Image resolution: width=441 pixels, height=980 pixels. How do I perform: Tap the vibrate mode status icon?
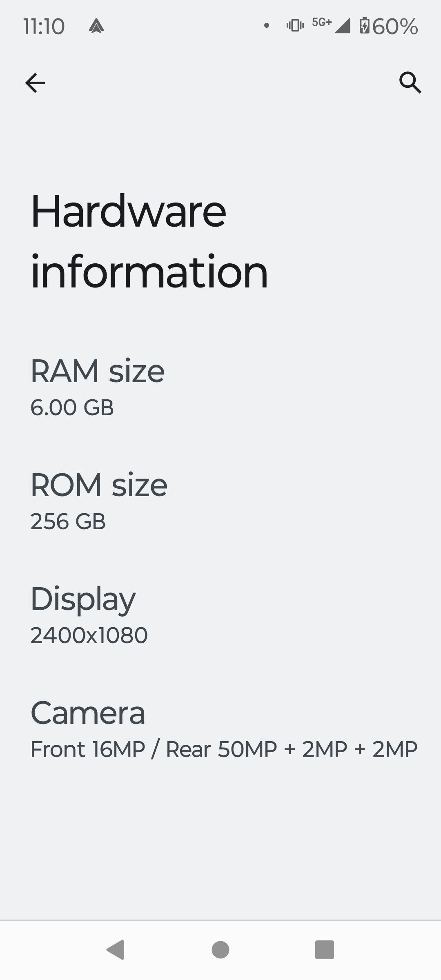(295, 26)
